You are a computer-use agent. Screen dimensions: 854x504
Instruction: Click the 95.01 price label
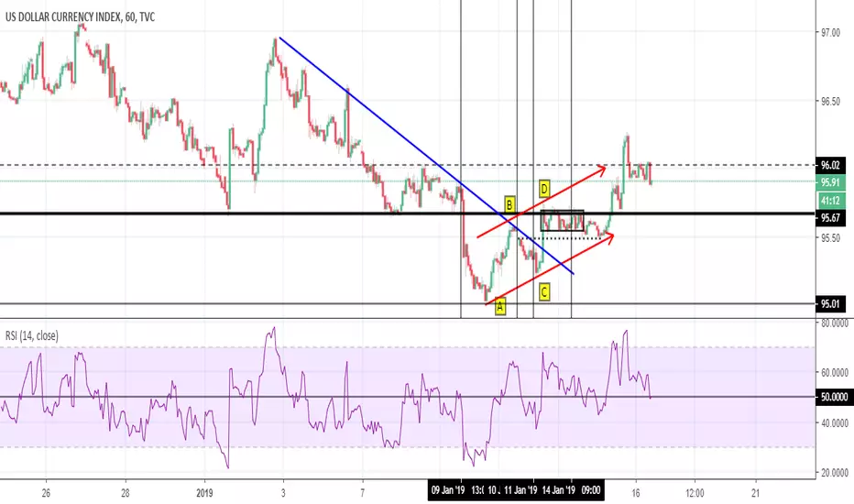point(830,304)
